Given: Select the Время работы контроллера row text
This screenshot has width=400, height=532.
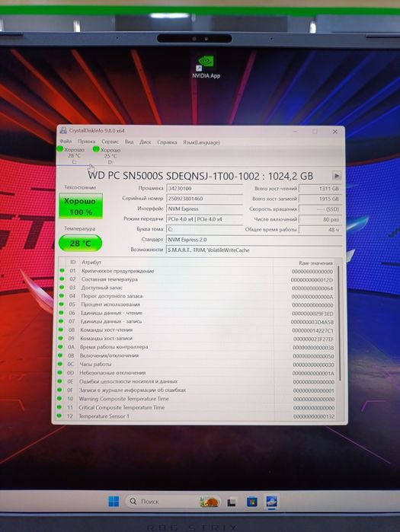Looking at the screenshot, I should [114, 347].
